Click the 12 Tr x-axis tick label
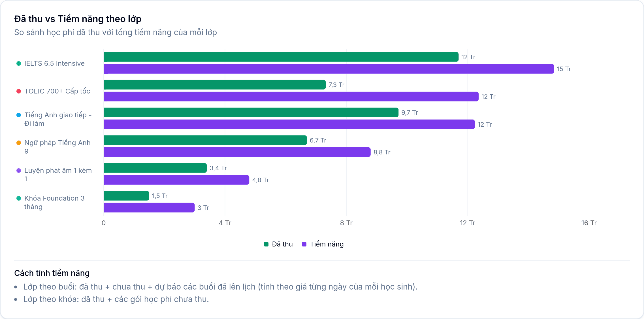This screenshot has height=319, width=644. (x=468, y=223)
